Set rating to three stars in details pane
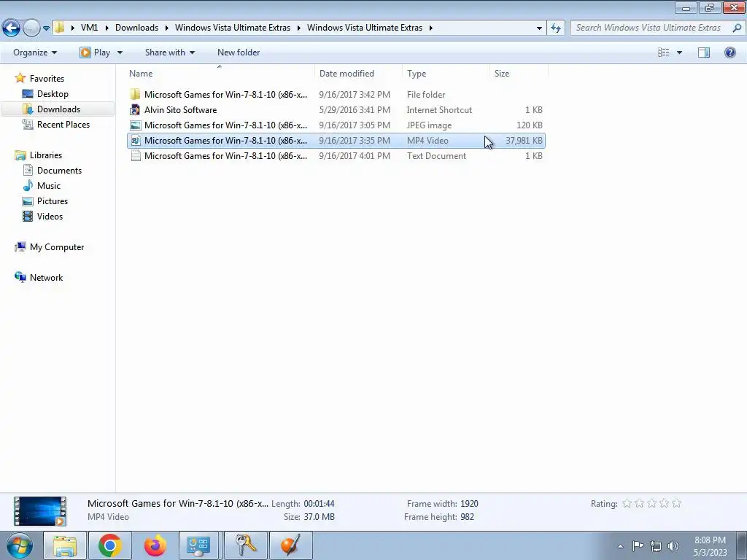 [651, 503]
